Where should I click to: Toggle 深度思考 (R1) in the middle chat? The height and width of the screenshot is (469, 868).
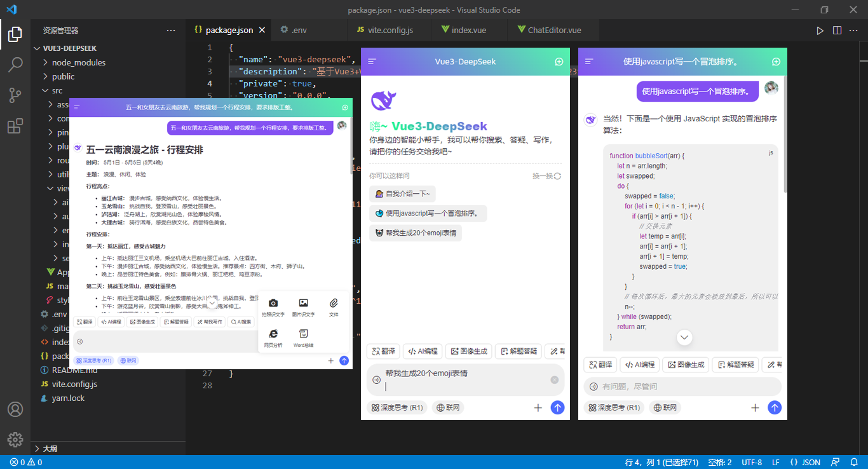397,408
